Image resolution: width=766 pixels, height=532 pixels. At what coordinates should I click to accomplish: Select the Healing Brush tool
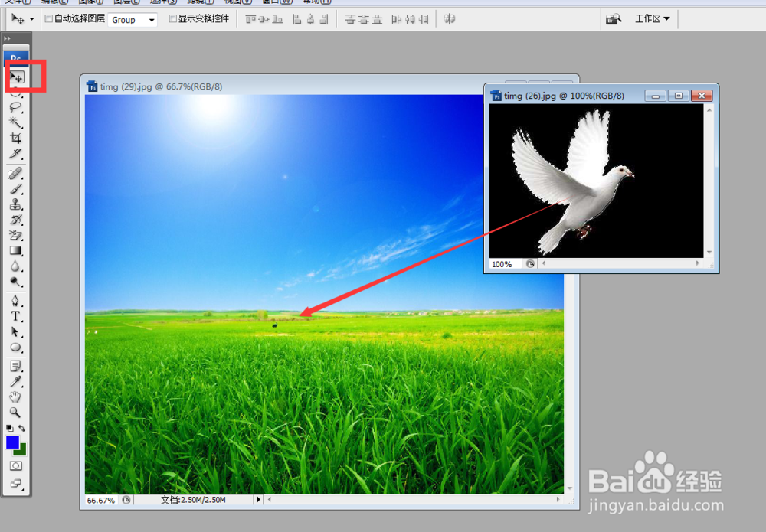pos(15,174)
